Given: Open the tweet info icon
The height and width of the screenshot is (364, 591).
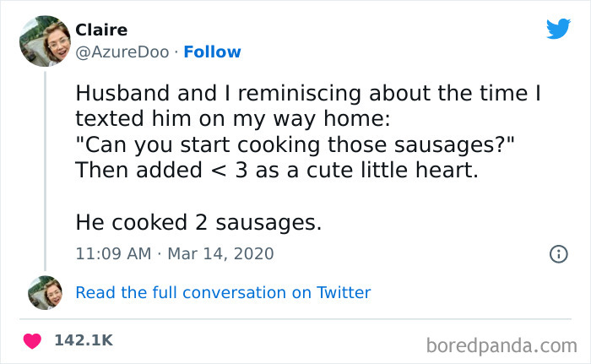Looking at the screenshot, I should pos(558,253).
